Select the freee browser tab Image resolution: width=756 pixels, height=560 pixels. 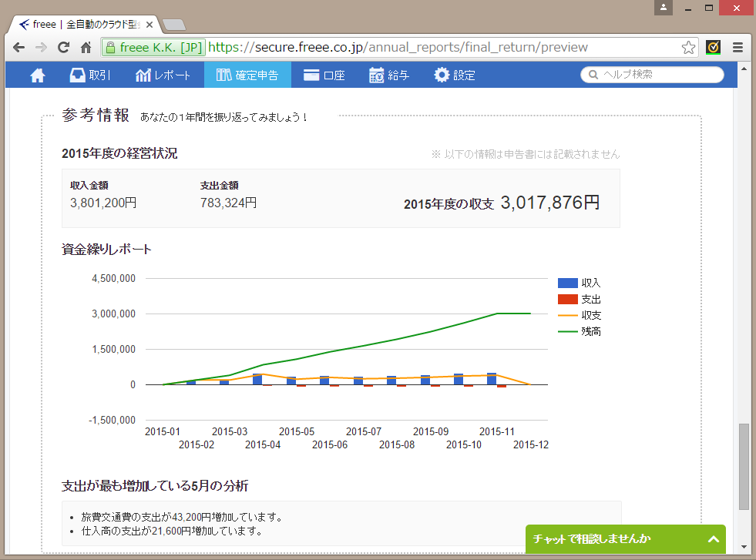(86, 25)
